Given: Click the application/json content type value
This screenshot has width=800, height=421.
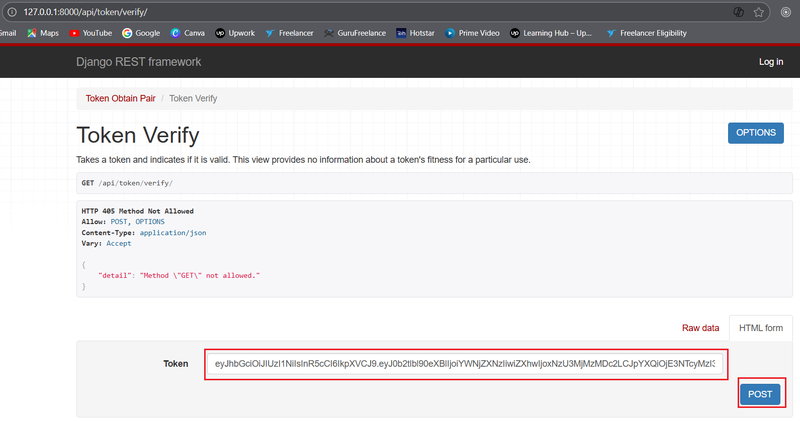Looking at the screenshot, I should tap(173, 233).
